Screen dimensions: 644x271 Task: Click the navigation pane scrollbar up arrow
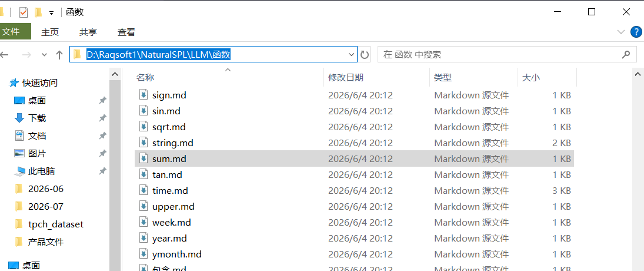[115, 74]
